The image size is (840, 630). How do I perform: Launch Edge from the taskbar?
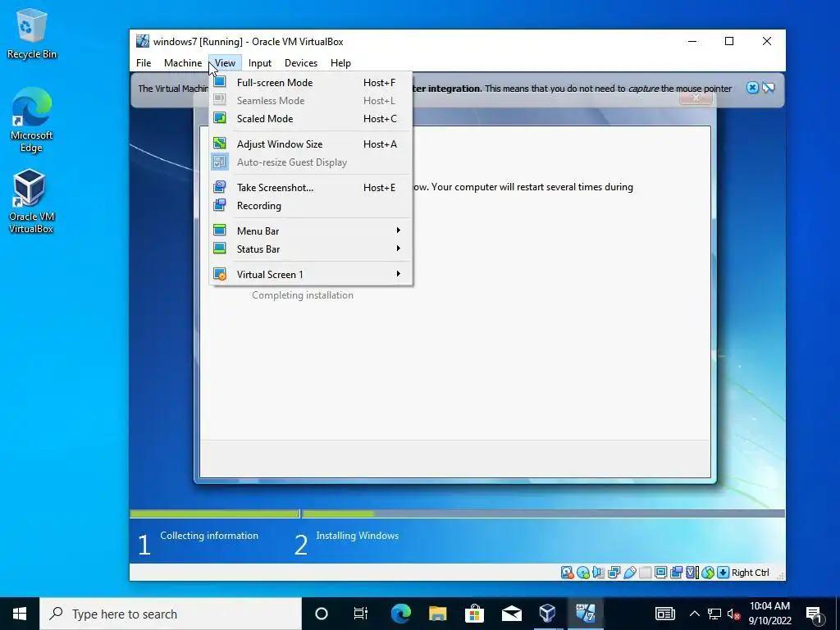coord(400,614)
